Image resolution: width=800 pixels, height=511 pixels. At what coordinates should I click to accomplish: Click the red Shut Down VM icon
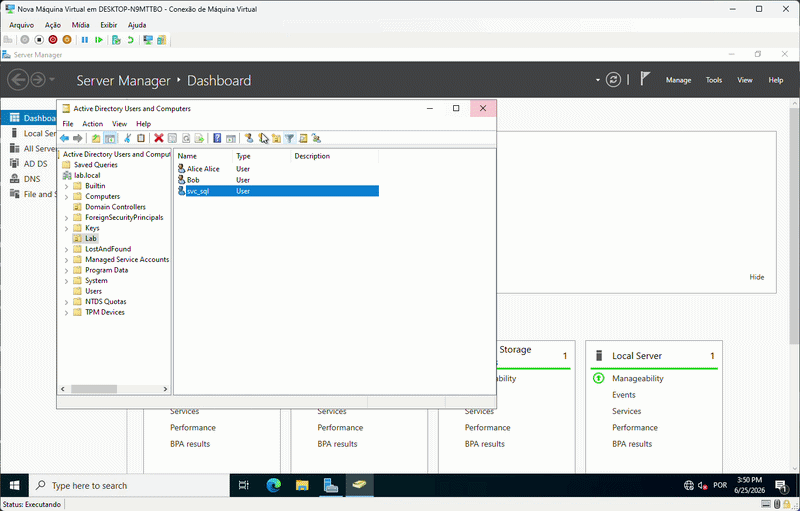coord(53,40)
